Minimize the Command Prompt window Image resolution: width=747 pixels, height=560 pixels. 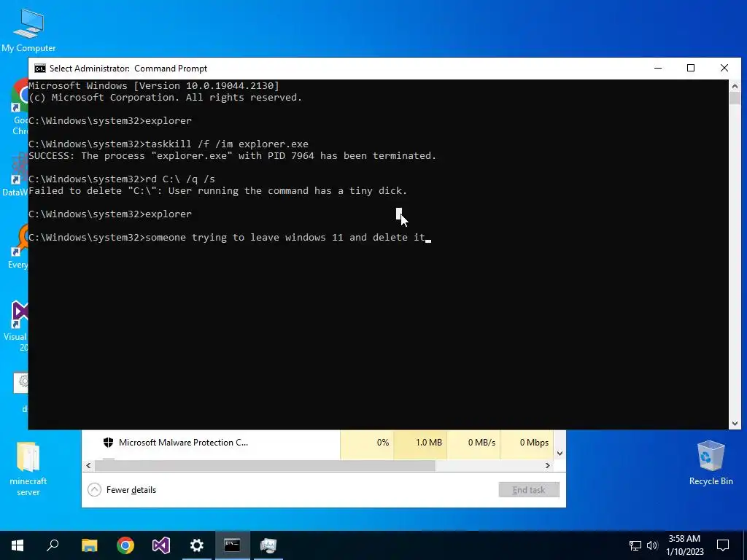pyautogui.click(x=658, y=68)
